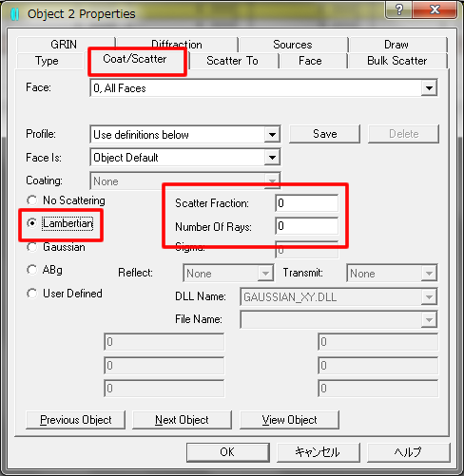Screen dimensions: 464x476
Task: Select the No Scattering radio button
Action: tap(31, 200)
